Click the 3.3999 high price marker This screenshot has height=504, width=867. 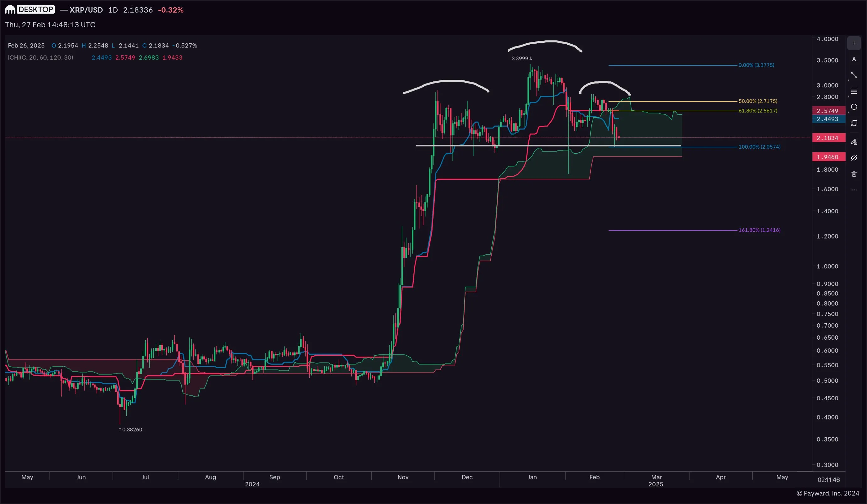coord(521,58)
